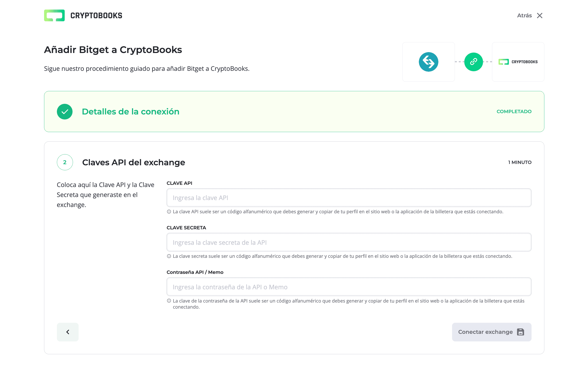Select the Claves API del exchange section heading

coord(134,162)
